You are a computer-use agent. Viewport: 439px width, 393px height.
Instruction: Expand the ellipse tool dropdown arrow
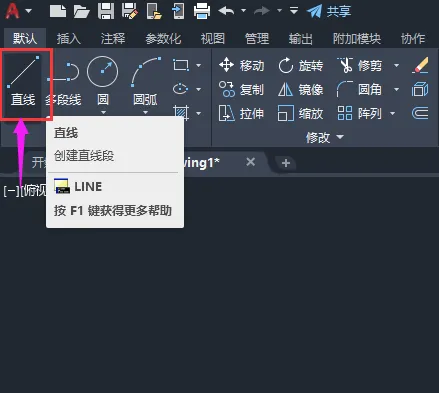pyautogui.click(x=198, y=89)
